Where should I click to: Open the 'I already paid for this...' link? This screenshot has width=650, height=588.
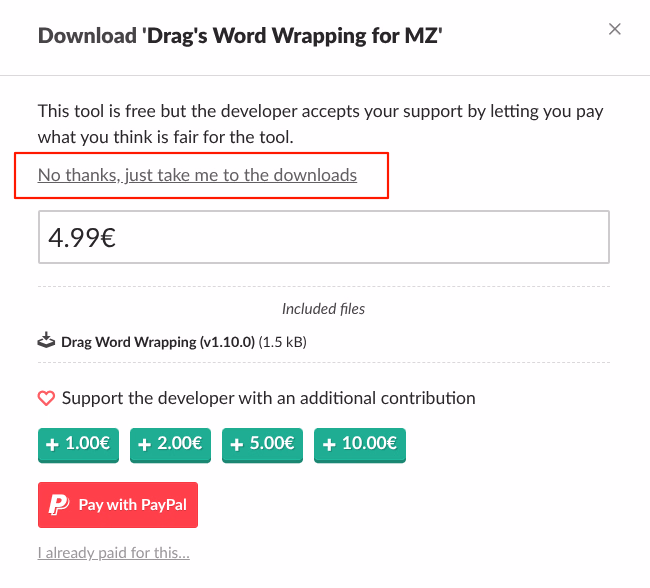tap(113, 553)
